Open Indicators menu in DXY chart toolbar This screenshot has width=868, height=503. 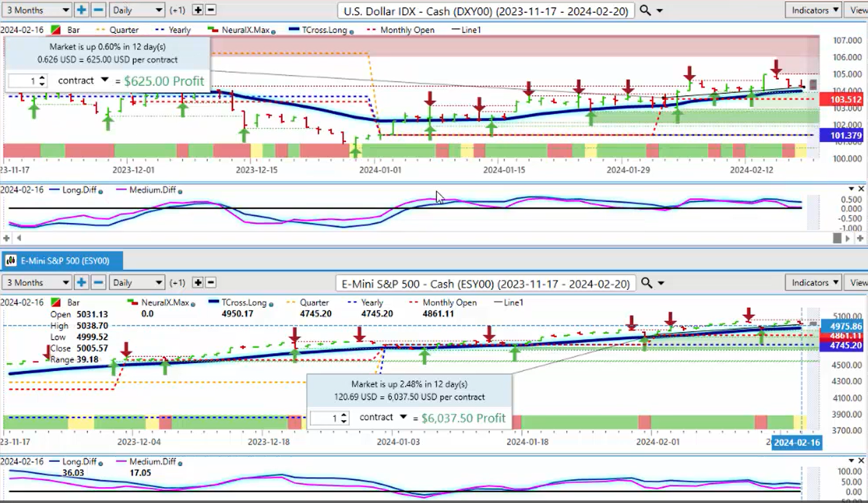(813, 10)
